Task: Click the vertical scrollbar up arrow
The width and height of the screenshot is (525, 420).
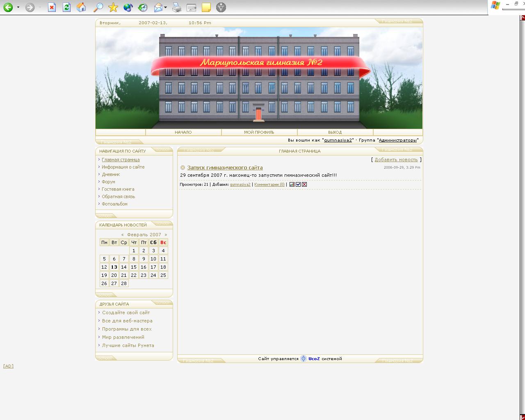Action: pos(523,18)
